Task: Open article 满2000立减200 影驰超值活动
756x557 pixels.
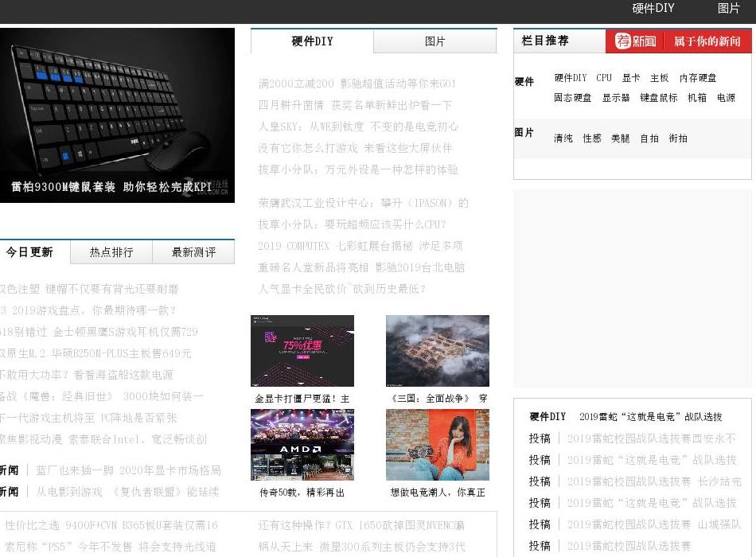Action: point(357,84)
